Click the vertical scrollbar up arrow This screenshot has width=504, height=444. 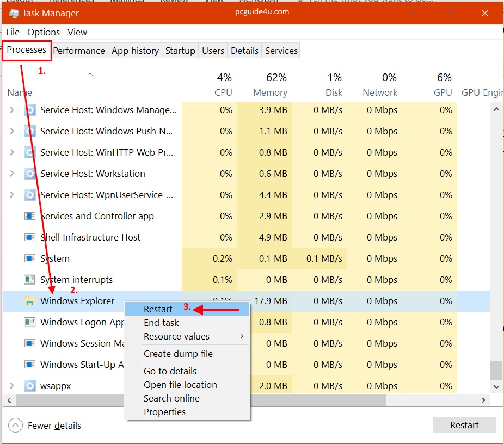click(x=496, y=109)
